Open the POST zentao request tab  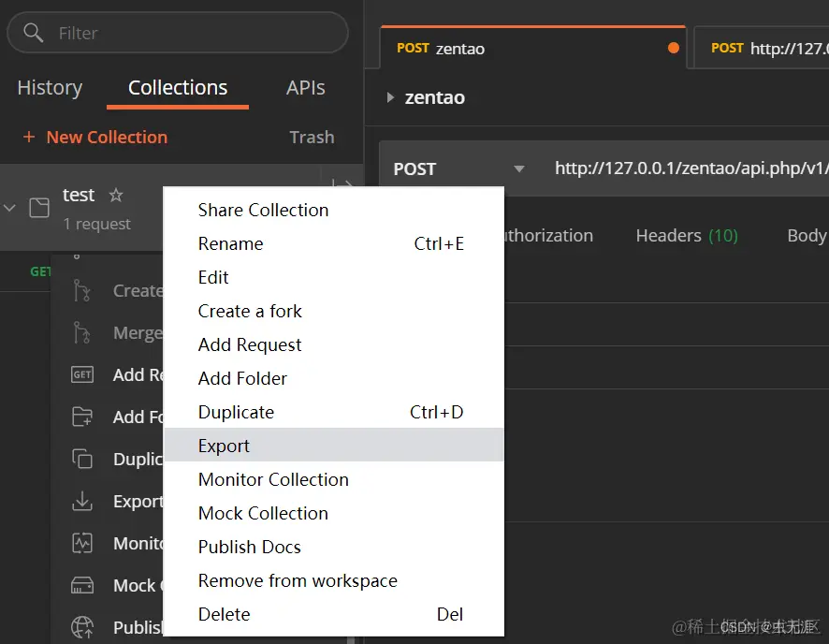[533, 48]
